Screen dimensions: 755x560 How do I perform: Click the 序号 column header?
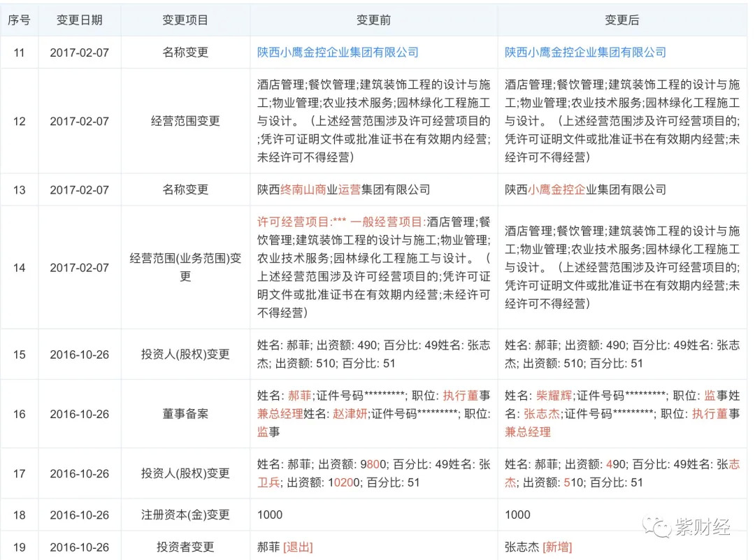click(20, 20)
